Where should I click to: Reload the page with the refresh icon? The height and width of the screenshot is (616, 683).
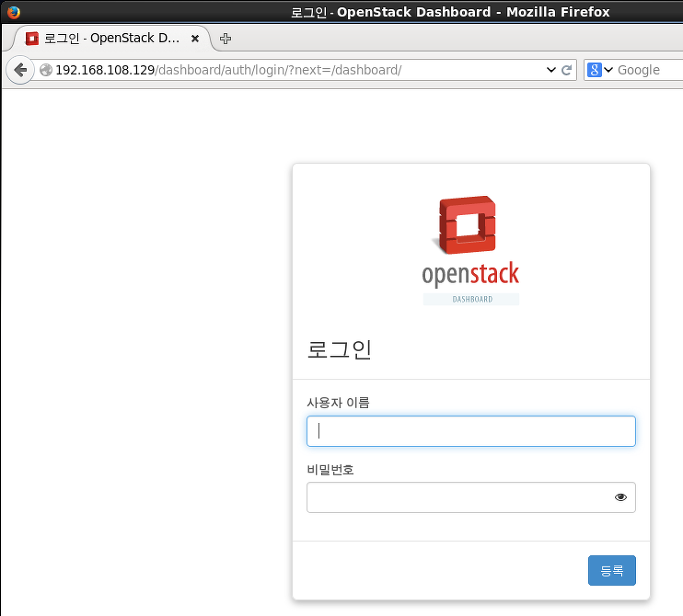click(566, 70)
